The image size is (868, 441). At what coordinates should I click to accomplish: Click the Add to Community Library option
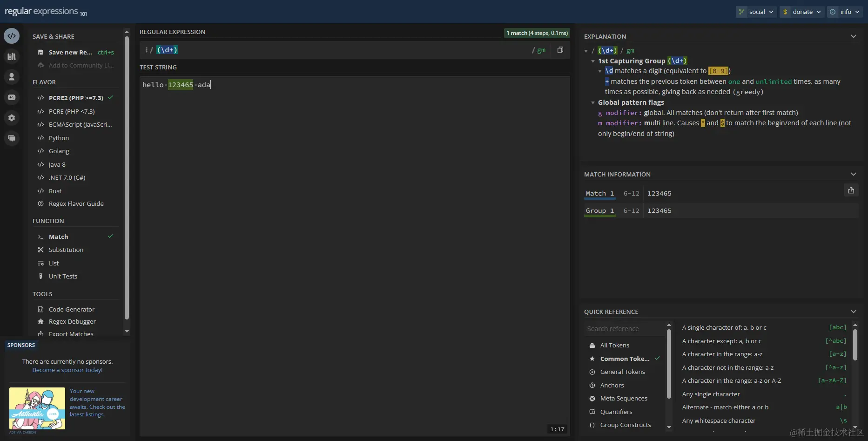[x=75, y=65]
